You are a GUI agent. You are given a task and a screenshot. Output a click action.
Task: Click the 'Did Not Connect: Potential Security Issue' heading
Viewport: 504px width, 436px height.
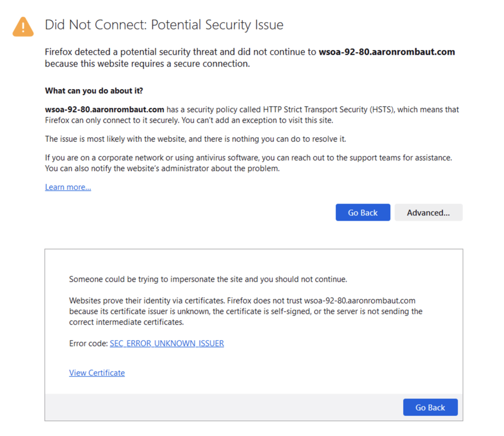(164, 25)
